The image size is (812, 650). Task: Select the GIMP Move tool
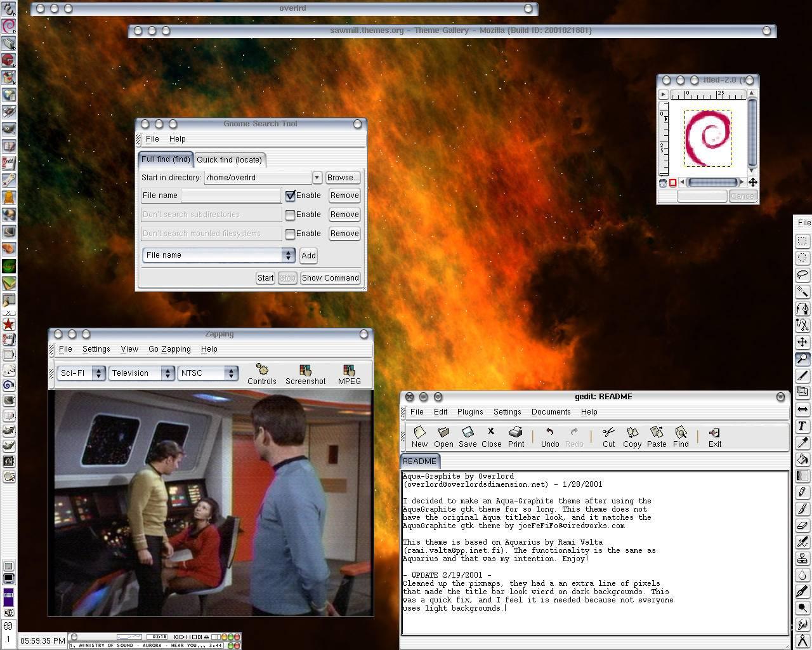pos(802,342)
